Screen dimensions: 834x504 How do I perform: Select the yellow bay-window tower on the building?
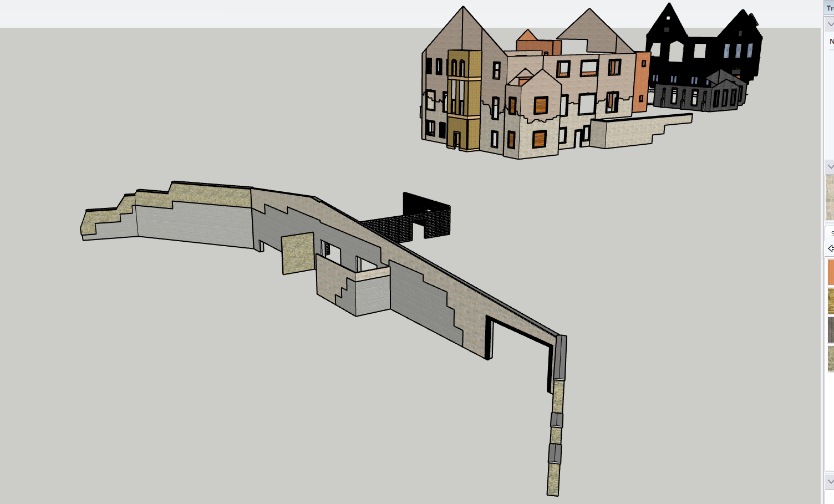(464, 101)
